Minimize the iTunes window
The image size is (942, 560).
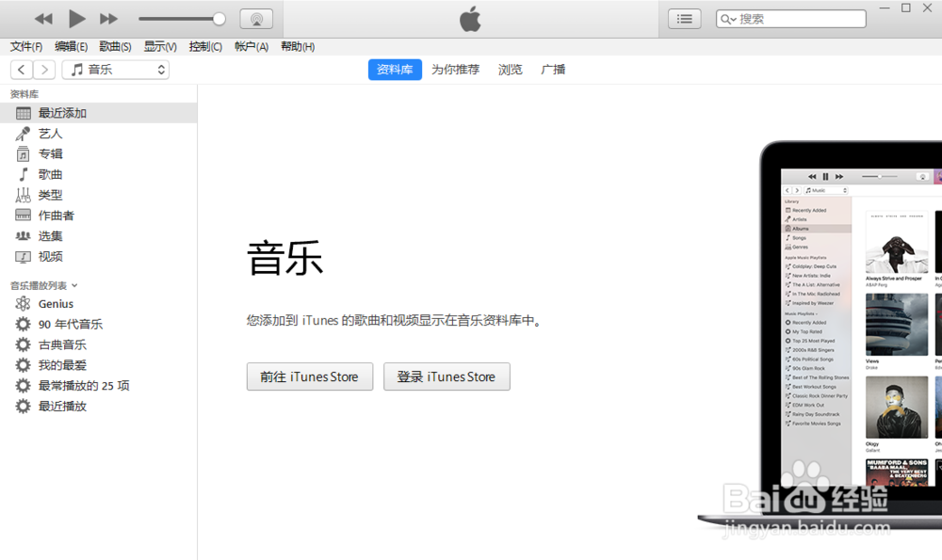tap(885, 8)
